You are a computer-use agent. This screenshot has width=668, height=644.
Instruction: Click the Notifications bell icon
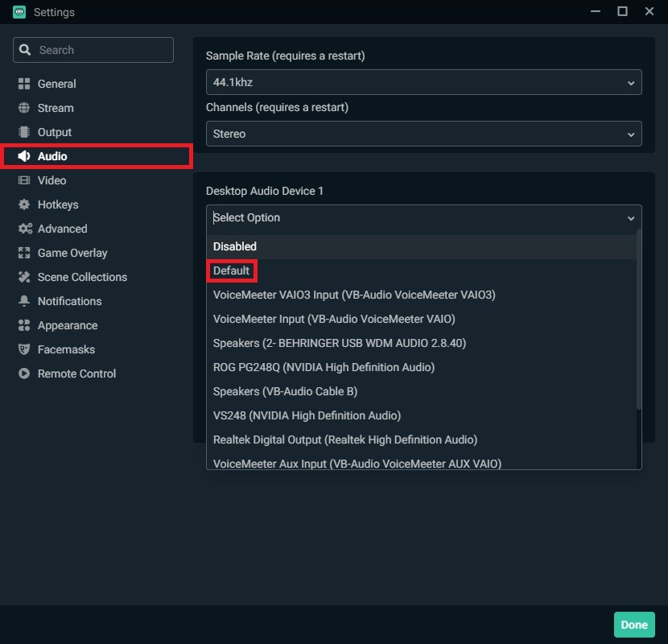coord(24,301)
